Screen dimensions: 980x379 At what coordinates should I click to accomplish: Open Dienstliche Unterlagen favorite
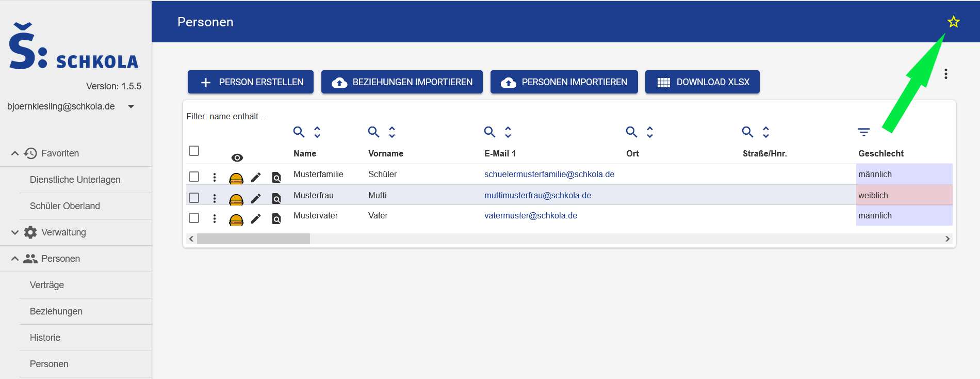coord(75,180)
